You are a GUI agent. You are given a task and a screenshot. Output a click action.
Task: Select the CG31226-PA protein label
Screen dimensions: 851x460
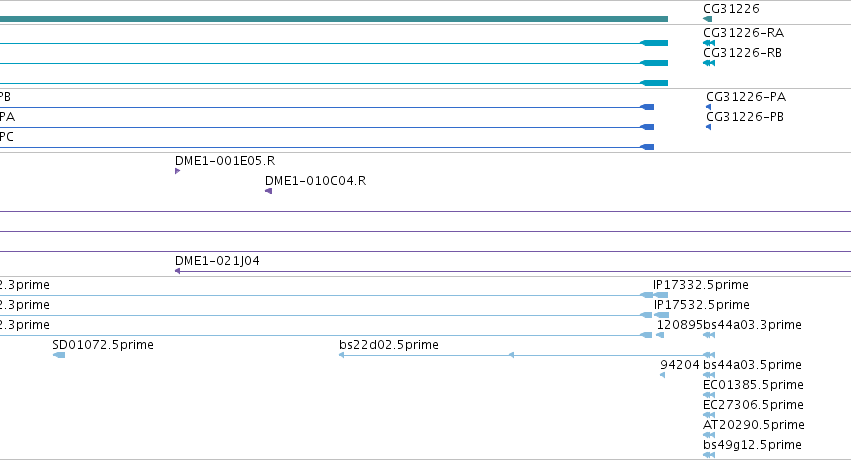pos(746,97)
